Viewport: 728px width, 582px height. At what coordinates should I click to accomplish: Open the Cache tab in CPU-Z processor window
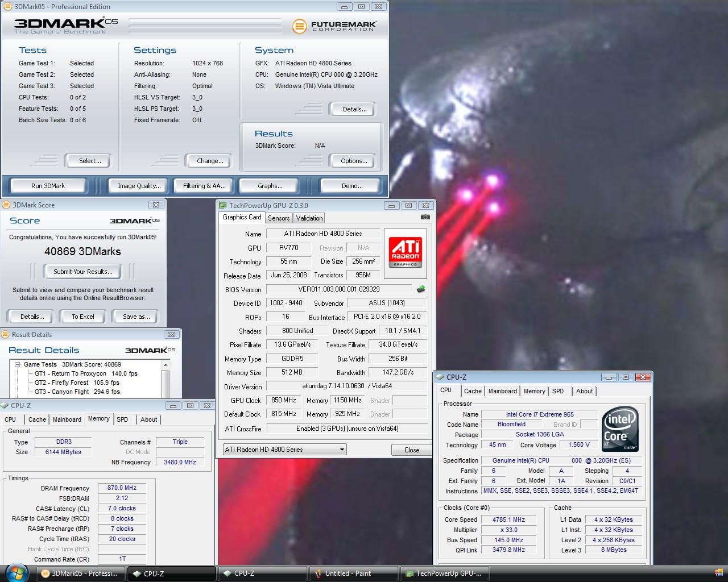point(473,391)
